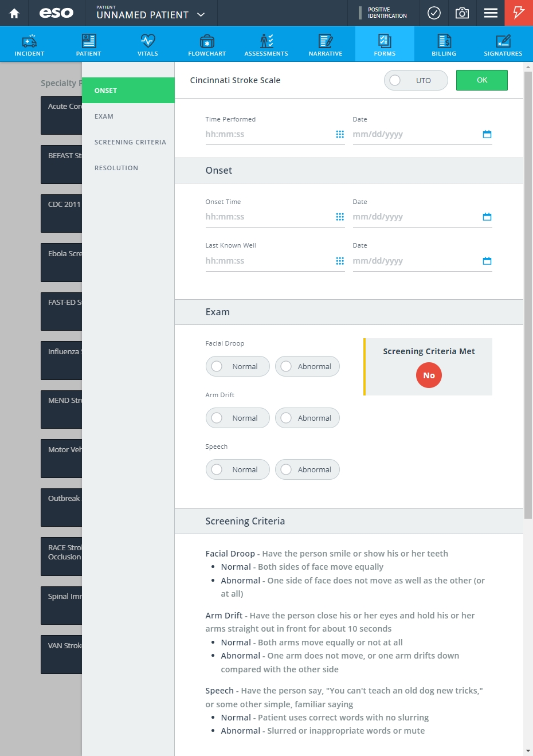The image size is (533, 756).
Task: Go to the Signatures tab
Action: pos(503,44)
